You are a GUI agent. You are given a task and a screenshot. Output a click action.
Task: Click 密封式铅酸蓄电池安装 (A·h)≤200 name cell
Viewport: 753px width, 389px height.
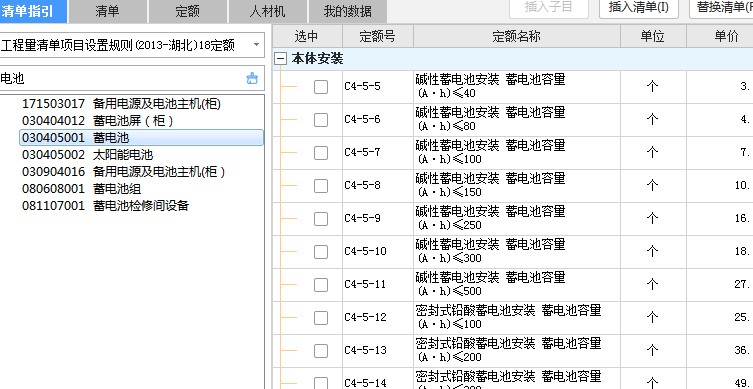coord(517,351)
